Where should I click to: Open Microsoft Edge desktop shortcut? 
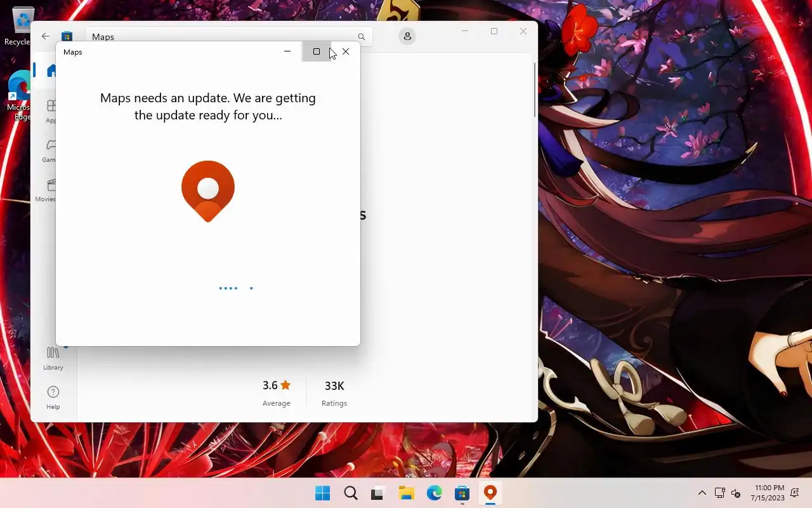coord(19,95)
